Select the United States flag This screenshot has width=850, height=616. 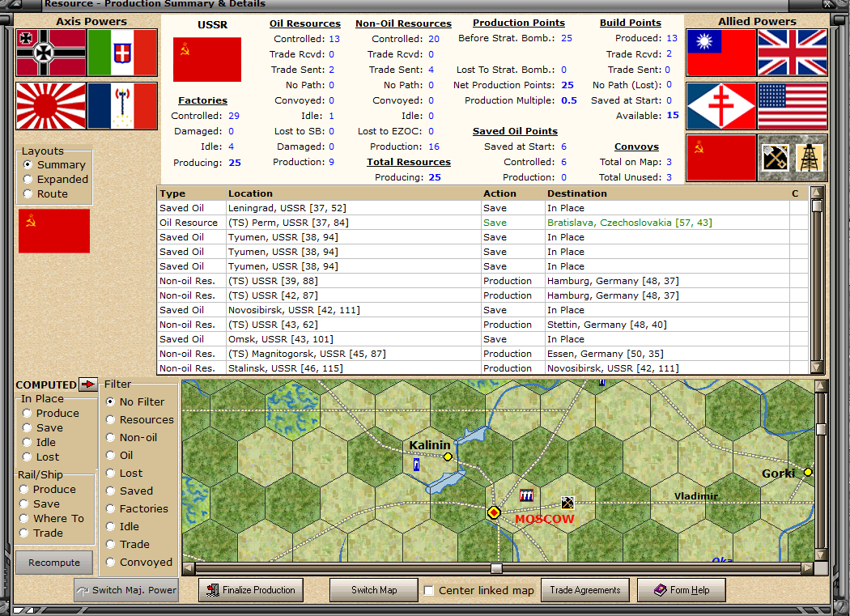(x=793, y=106)
